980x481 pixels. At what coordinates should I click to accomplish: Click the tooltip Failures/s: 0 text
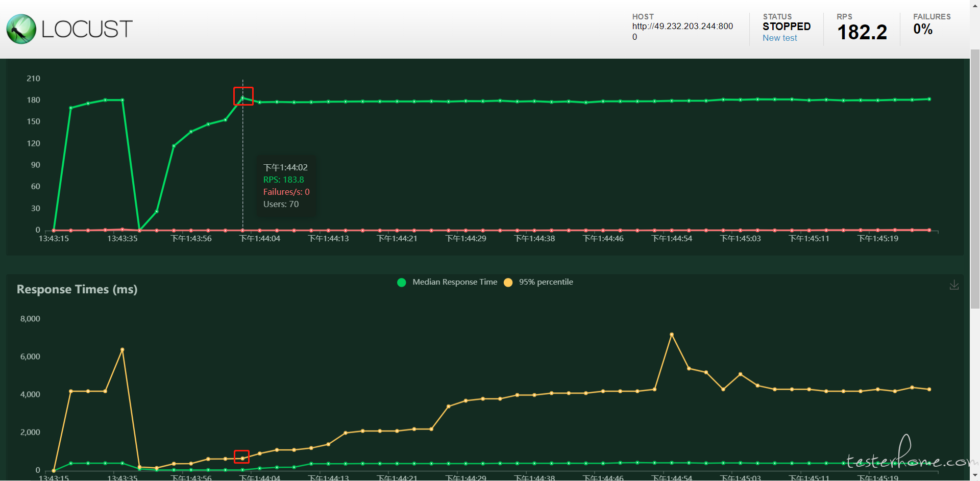coord(286,192)
